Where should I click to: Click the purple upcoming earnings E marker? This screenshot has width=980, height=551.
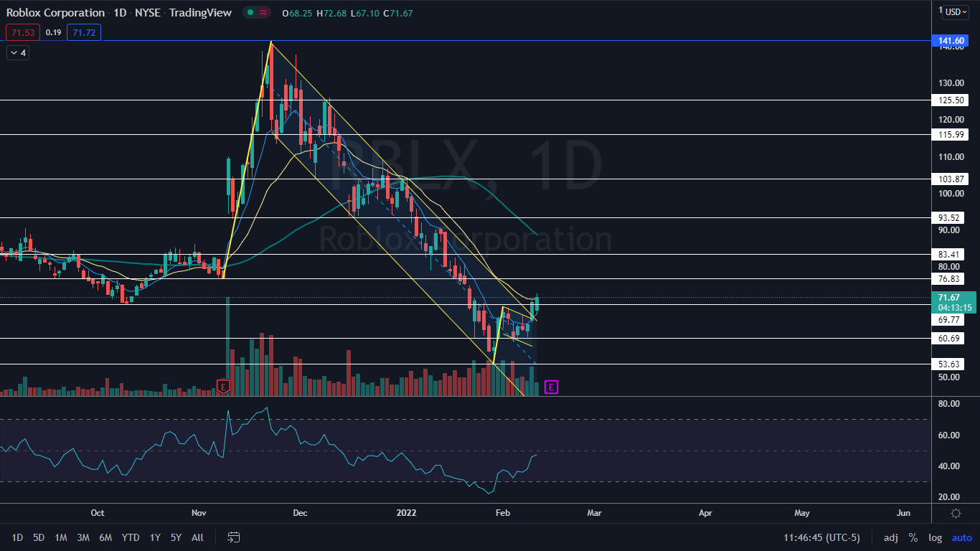(x=551, y=387)
